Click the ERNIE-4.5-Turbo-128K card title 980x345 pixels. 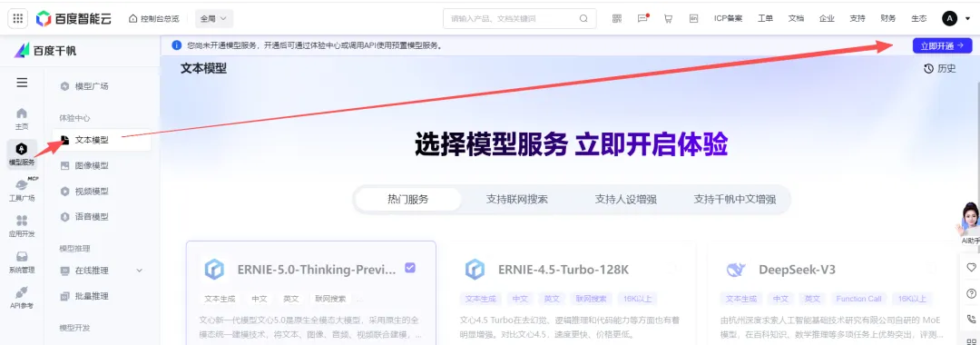point(563,270)
